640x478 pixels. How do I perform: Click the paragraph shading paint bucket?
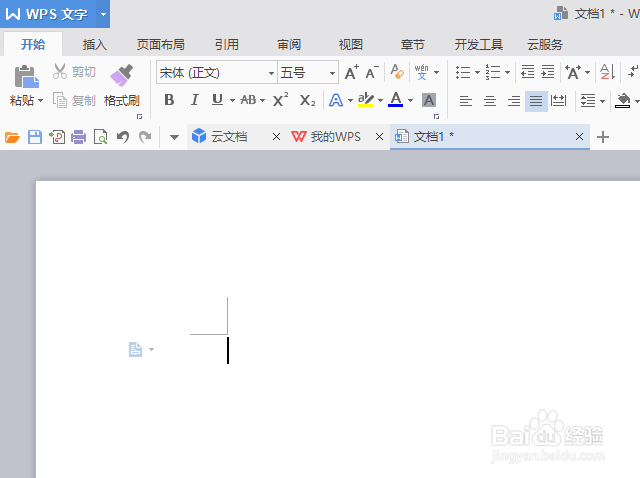click(x=622, y=100)
